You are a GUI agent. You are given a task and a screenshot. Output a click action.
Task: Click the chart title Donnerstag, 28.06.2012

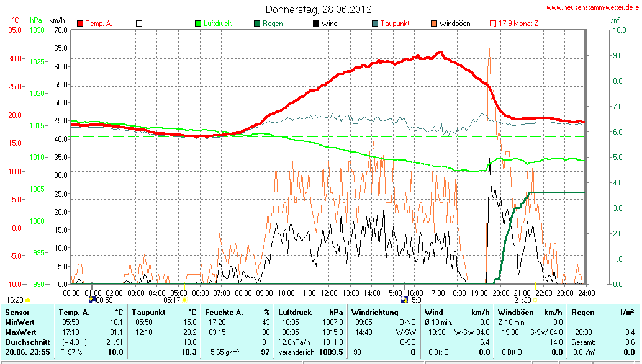coord(319,9)
